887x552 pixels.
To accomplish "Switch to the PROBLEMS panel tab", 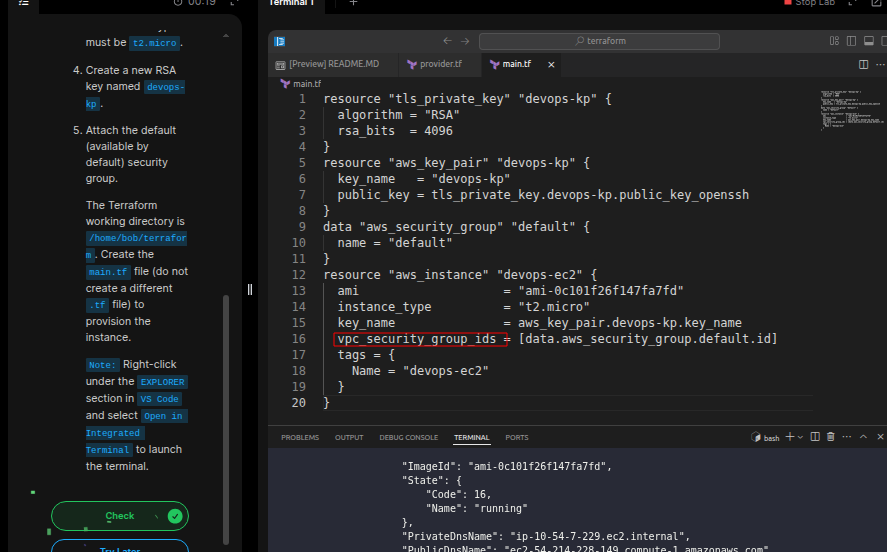I will (300, 438).
